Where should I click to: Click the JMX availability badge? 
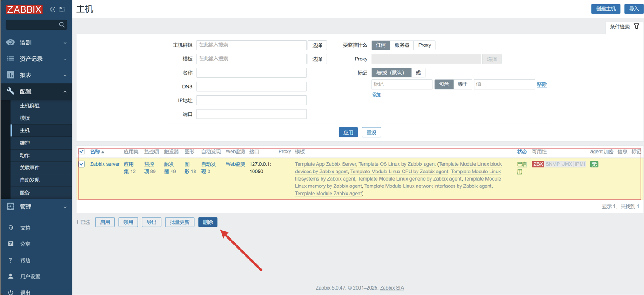point(567,164)
